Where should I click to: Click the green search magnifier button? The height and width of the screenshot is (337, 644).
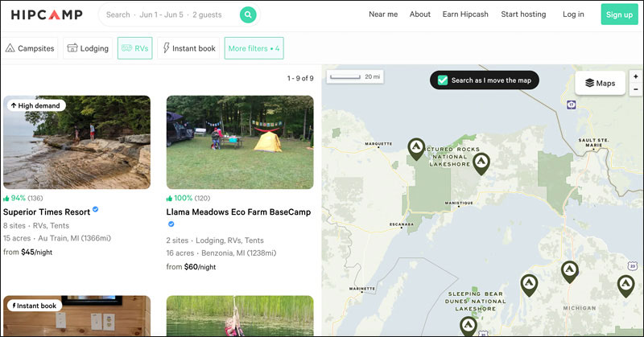(x=248, y=14)
